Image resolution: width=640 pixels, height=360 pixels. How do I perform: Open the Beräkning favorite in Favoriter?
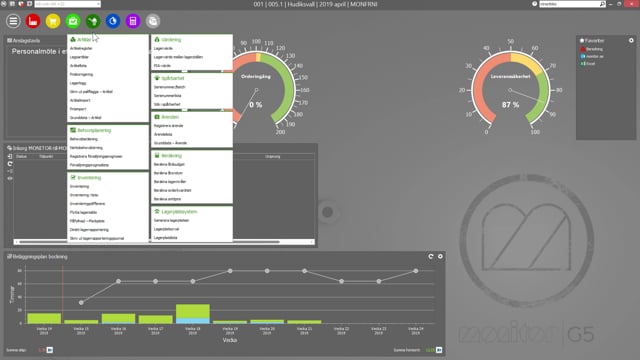[x=591, y=49]
